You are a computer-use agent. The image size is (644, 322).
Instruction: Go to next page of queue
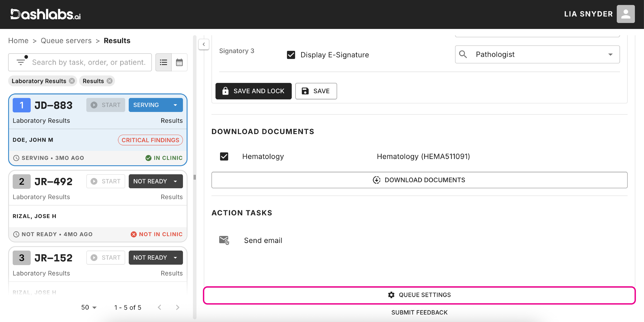coord(178,307)
